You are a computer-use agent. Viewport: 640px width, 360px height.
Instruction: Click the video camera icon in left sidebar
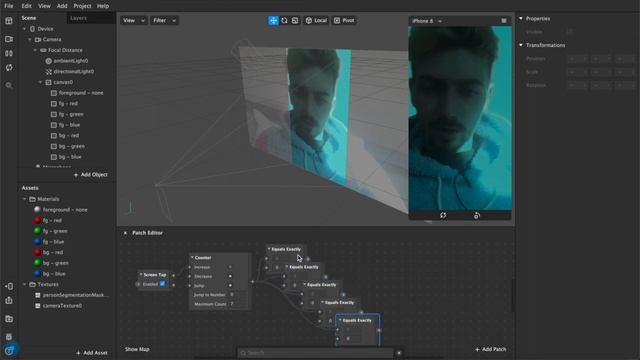9,39
